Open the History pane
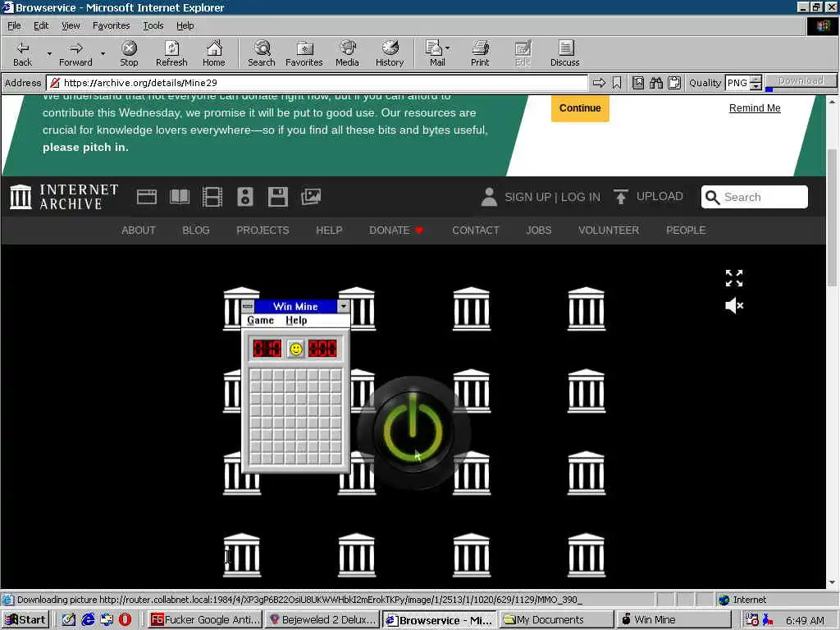The width and height of the screenshot is (840, 630). (390, 53)
